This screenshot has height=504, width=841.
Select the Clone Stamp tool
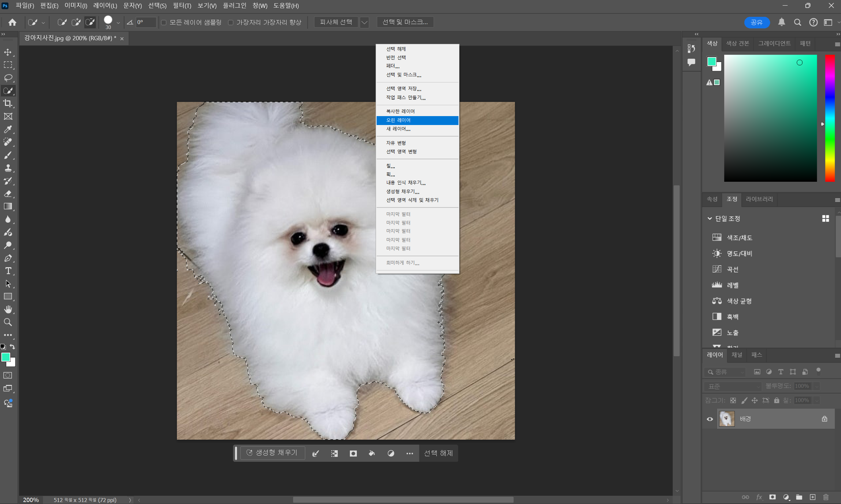[8, 168]
